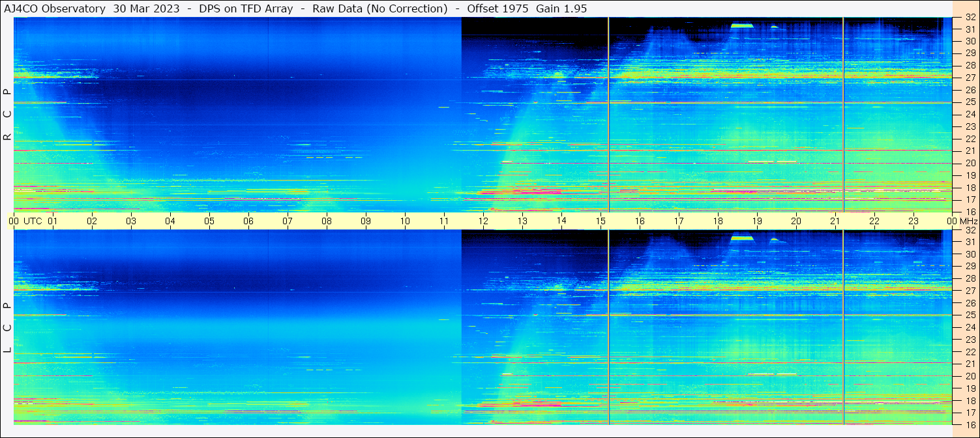Select the 08 hour tick on time axis
Screen dimensions: 980x438
click(327, 221)
